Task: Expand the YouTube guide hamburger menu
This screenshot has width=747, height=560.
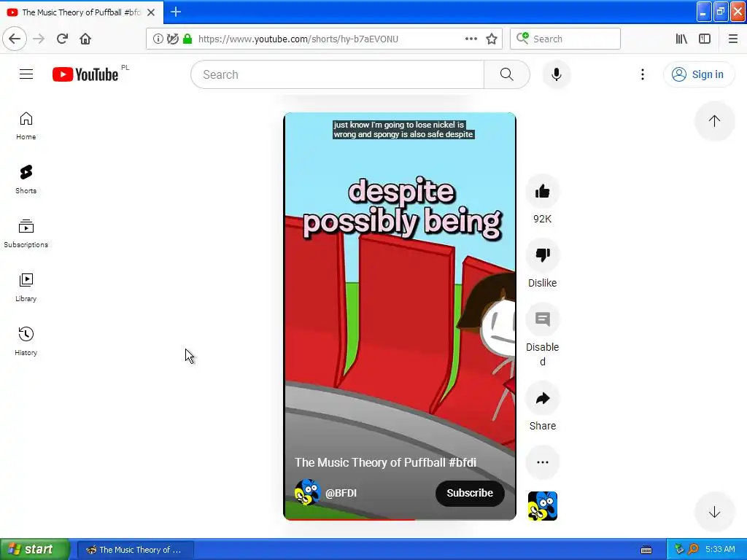Action: [x=26, y=74]
